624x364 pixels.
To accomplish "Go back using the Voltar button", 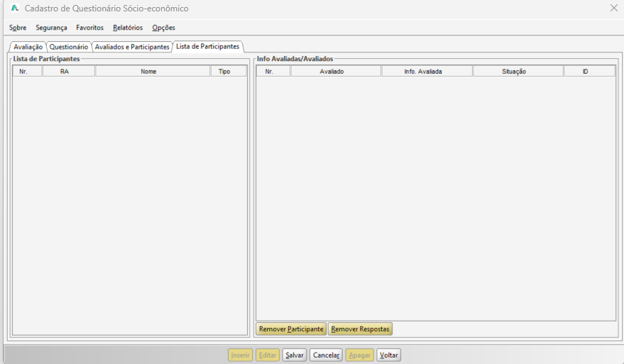I will (x=388, y=355).
